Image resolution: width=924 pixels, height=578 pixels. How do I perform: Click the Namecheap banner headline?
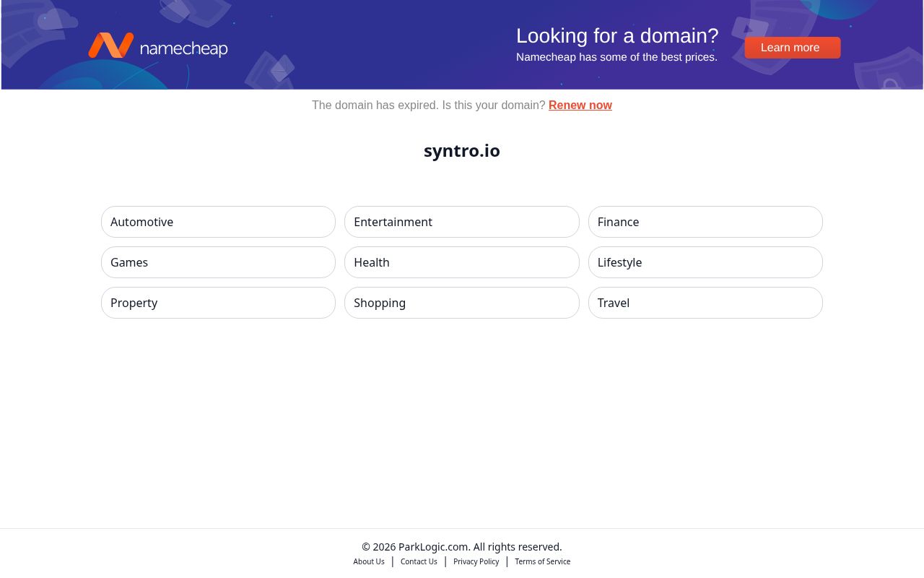pos(617,36)
